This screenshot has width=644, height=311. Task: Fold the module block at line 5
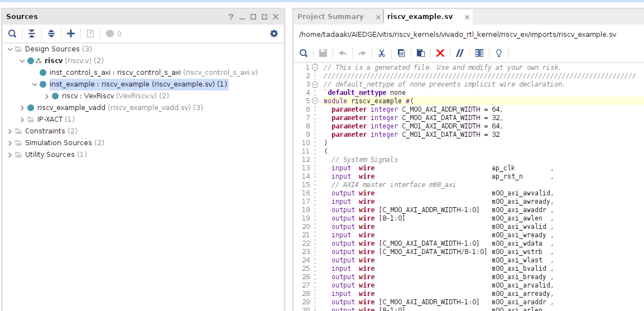click(315, 101)
